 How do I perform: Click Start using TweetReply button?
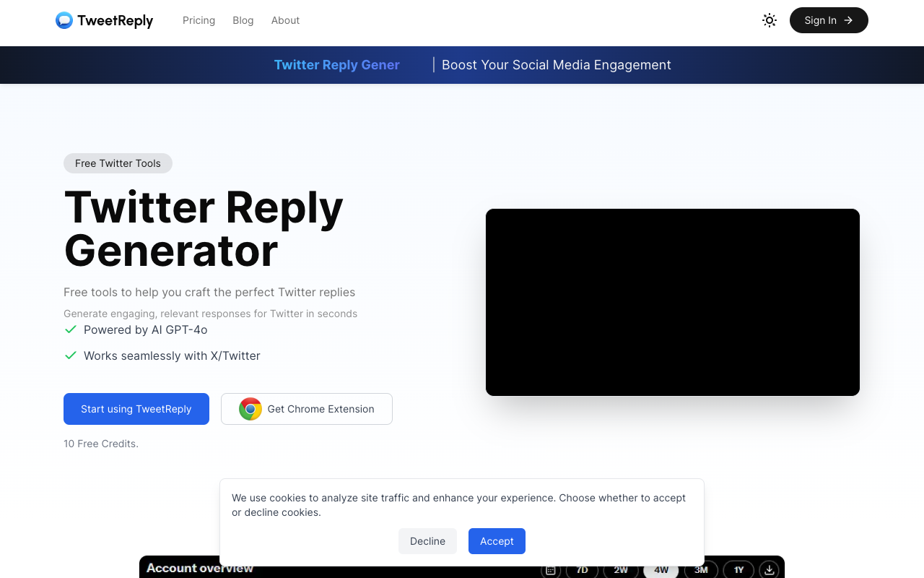(136, 409)
